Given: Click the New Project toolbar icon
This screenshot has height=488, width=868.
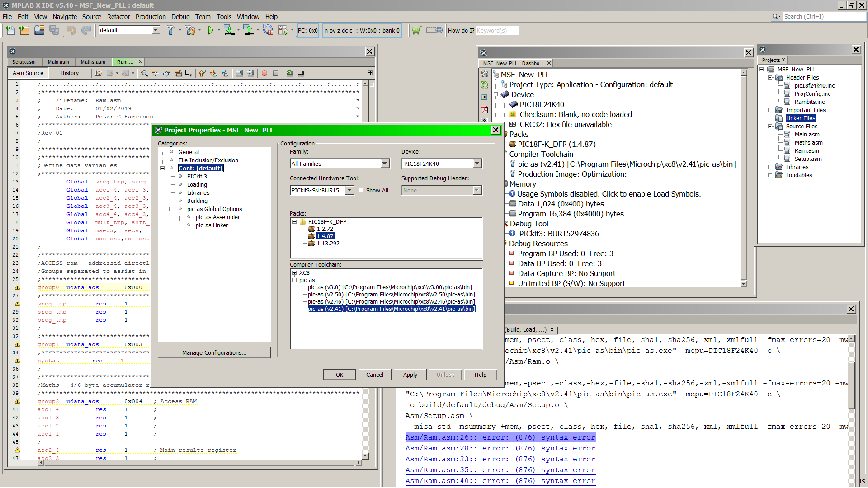Looking at the screenshot, I should [x=24, y=30].
